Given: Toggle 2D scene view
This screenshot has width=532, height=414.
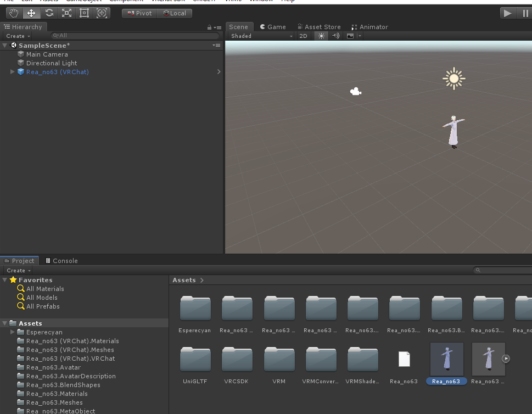Looking at the screenshot, I should (303, 36).
